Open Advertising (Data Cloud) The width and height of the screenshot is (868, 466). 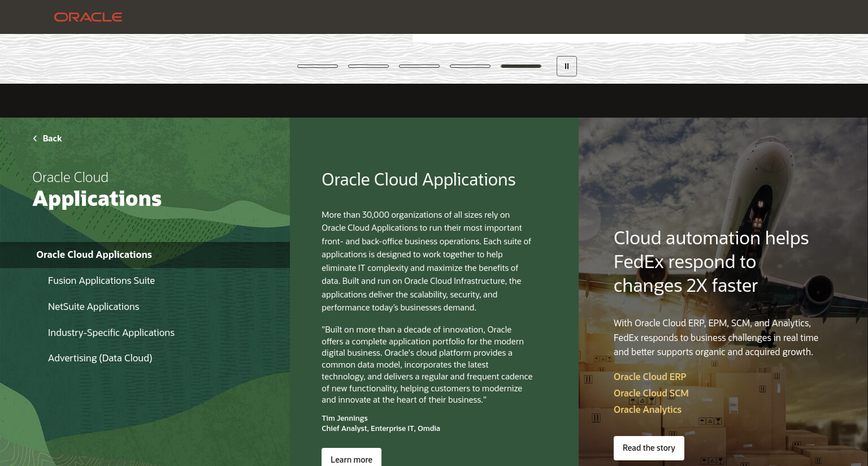point(100,358)
